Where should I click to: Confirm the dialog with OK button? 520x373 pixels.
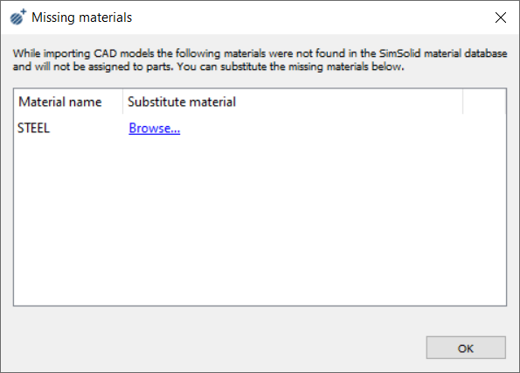point(466,348)
